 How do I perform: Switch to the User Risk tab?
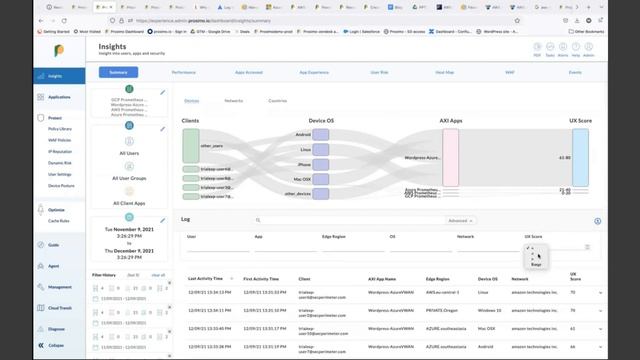(379, 72)
